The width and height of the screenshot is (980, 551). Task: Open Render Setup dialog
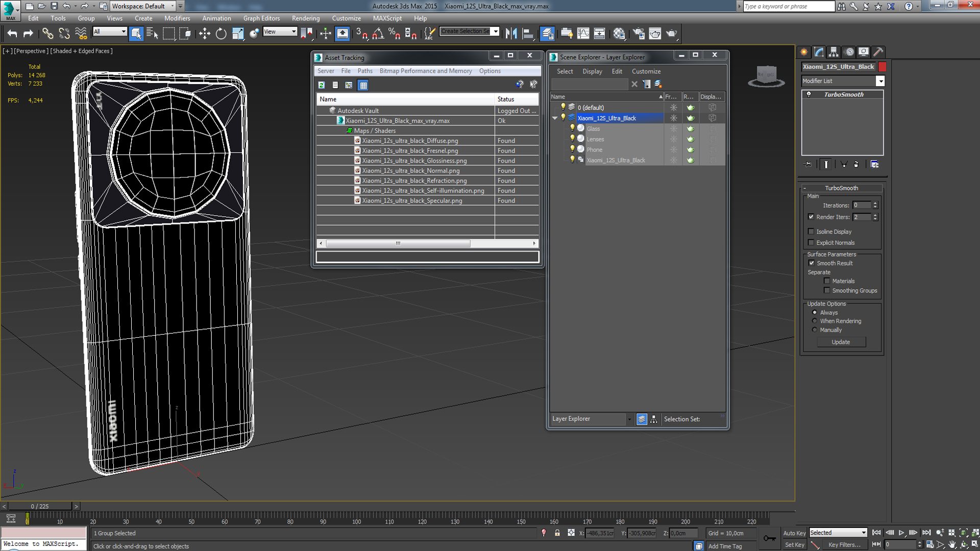(x=639, y=34)
